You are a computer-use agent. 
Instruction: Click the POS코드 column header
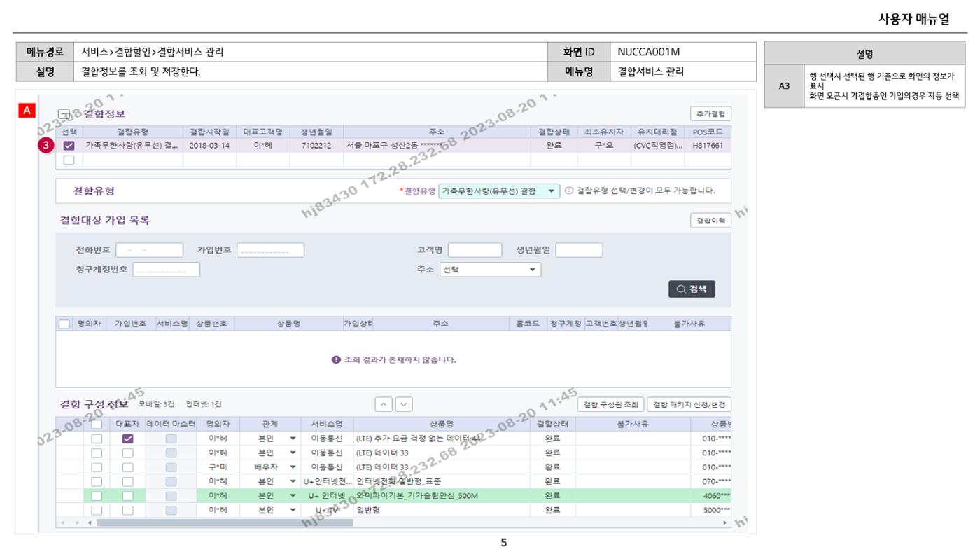click(708, 132)
